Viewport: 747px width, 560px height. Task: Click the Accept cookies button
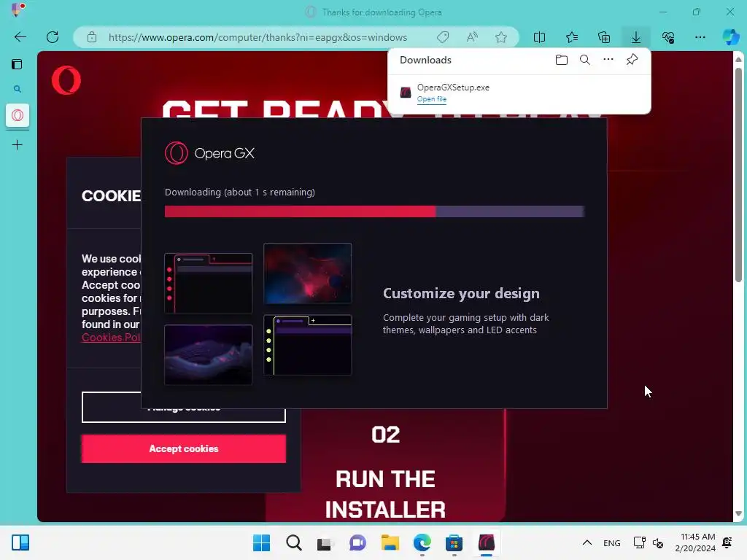(x=183, y=448)
